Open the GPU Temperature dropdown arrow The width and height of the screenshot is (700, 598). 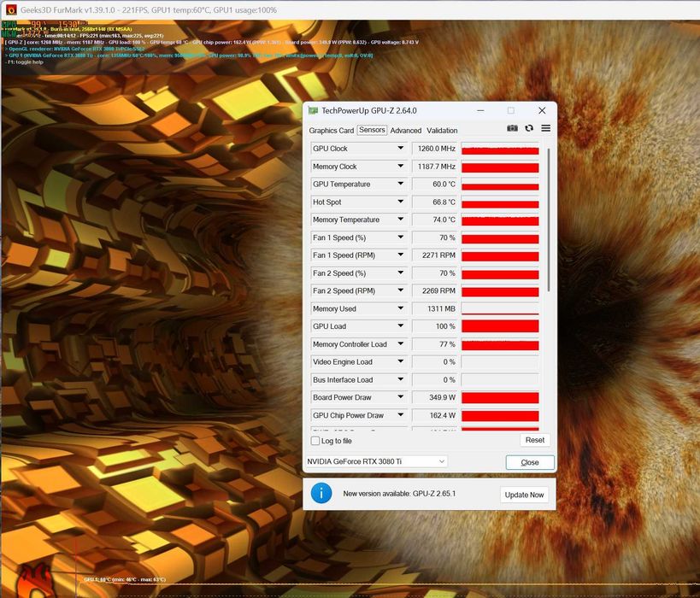[401, 184]
